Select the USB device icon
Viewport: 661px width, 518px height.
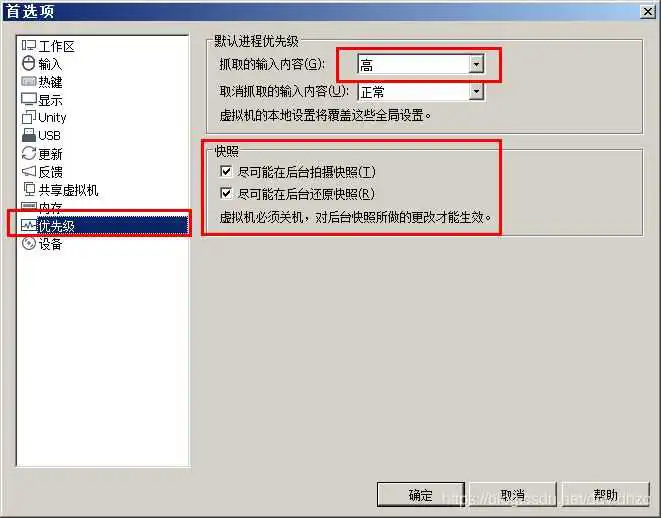click(29, 135)
